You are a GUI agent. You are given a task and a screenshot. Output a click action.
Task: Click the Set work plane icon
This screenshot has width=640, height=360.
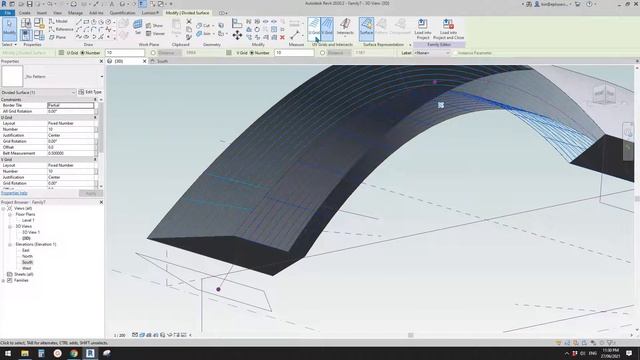[x=138, y=27]
